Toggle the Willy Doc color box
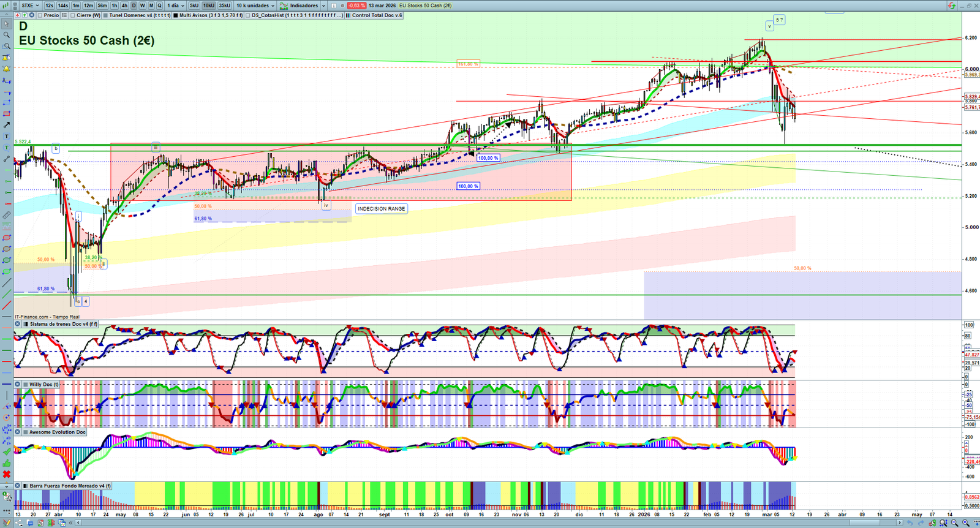Viewport: 980px width, 528px height. (x=26, y=385)
